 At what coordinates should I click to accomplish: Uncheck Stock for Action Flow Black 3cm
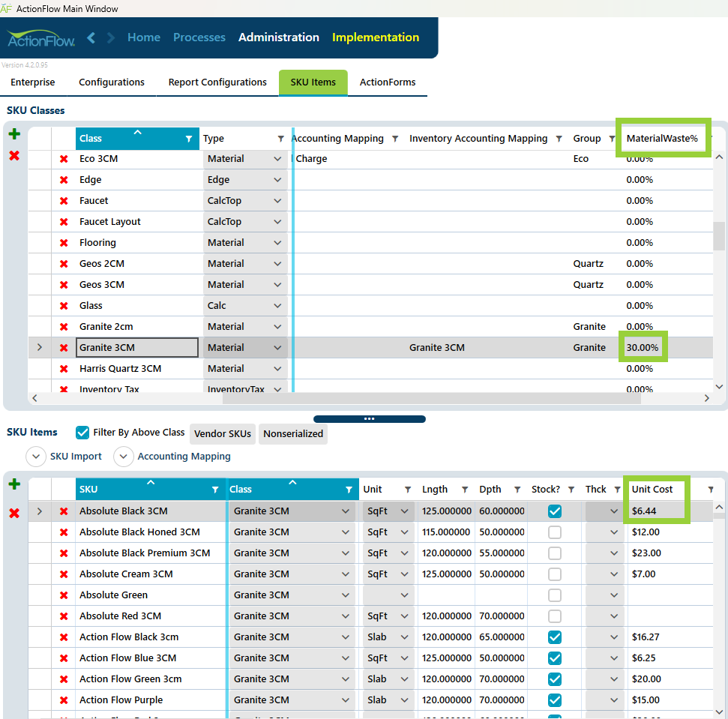[x=554, y=637]
